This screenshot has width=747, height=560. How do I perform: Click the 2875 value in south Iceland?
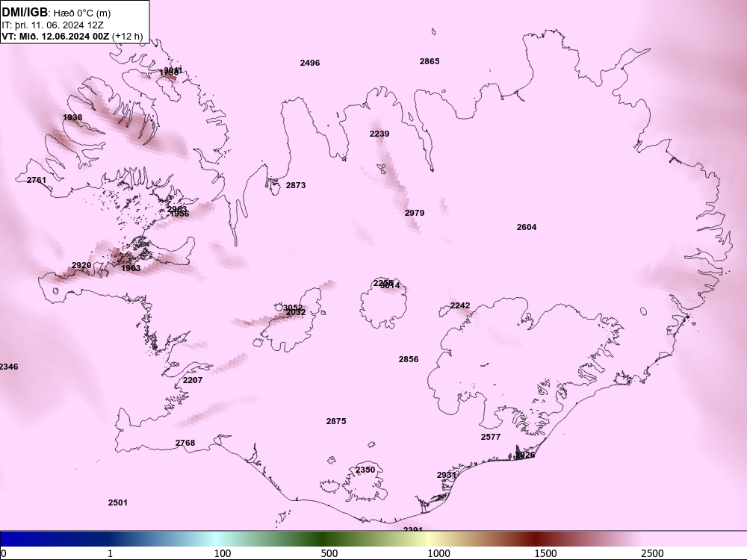click(336, 421)
